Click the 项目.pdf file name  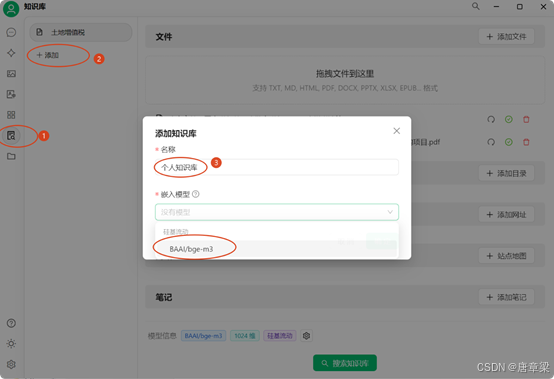click(426, 142)
